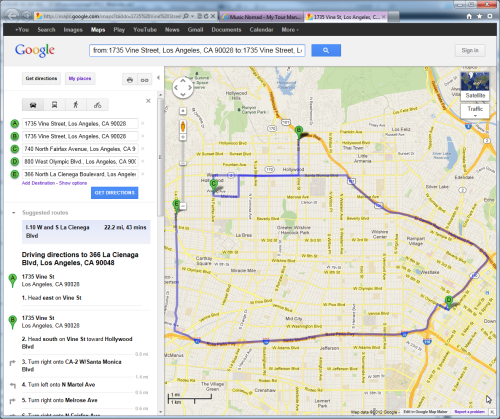
Task: Click the refresh icon in the address bar
Action: 206,16
